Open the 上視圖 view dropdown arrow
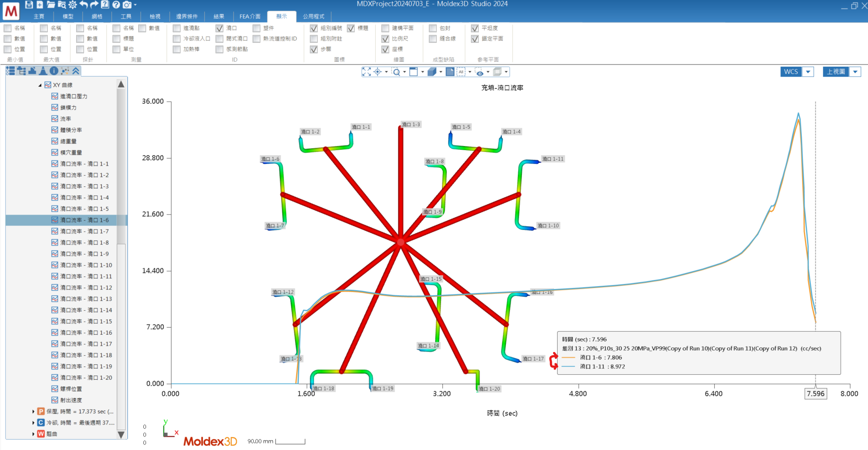Viewport: 868px width, 450px height. [x=855, y=72]
